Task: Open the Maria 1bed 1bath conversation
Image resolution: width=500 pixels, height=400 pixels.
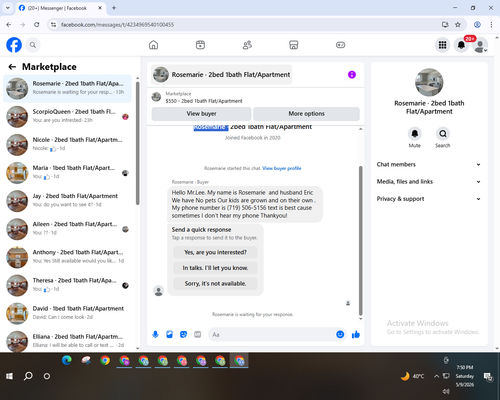Action: click(x=67, y=173)
